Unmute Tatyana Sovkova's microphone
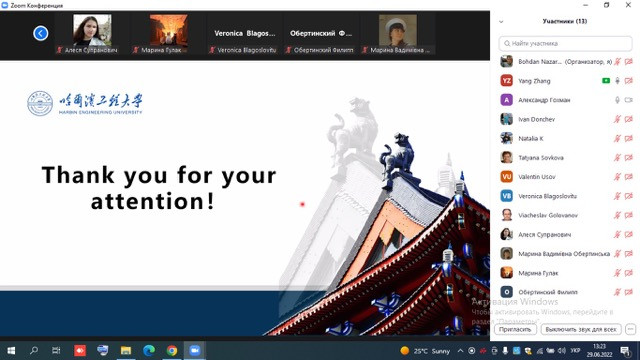The width and height of the screenshot is (640, 360). click(618, 158)
